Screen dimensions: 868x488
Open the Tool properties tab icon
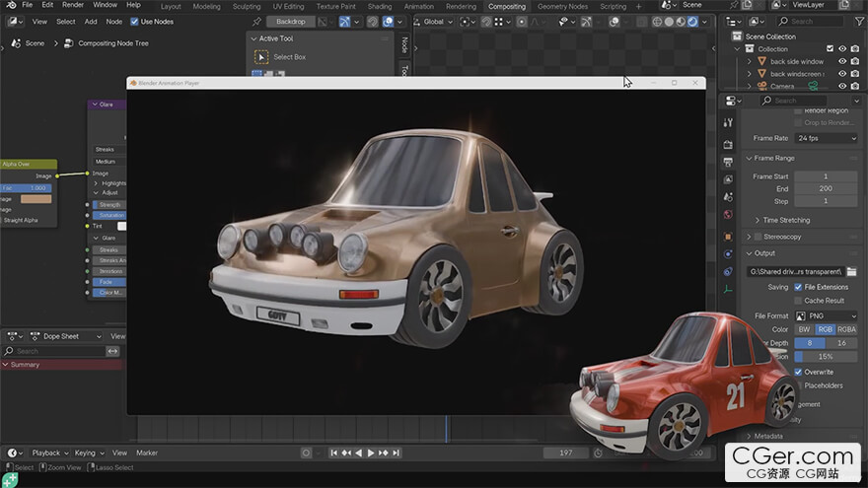pos(728,123)
